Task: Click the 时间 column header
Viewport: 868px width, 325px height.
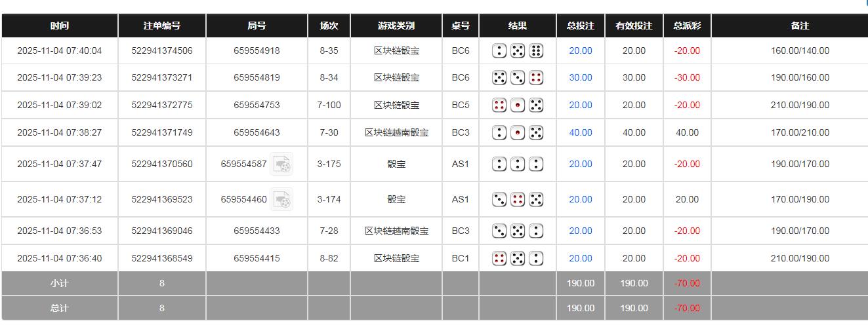Action: click(60, 26)
